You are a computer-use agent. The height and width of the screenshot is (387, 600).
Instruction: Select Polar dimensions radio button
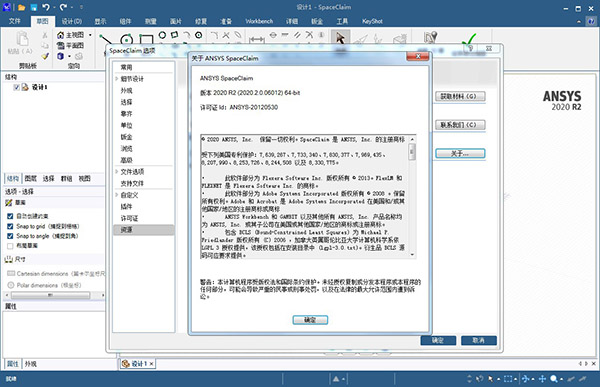click(11, 285)
